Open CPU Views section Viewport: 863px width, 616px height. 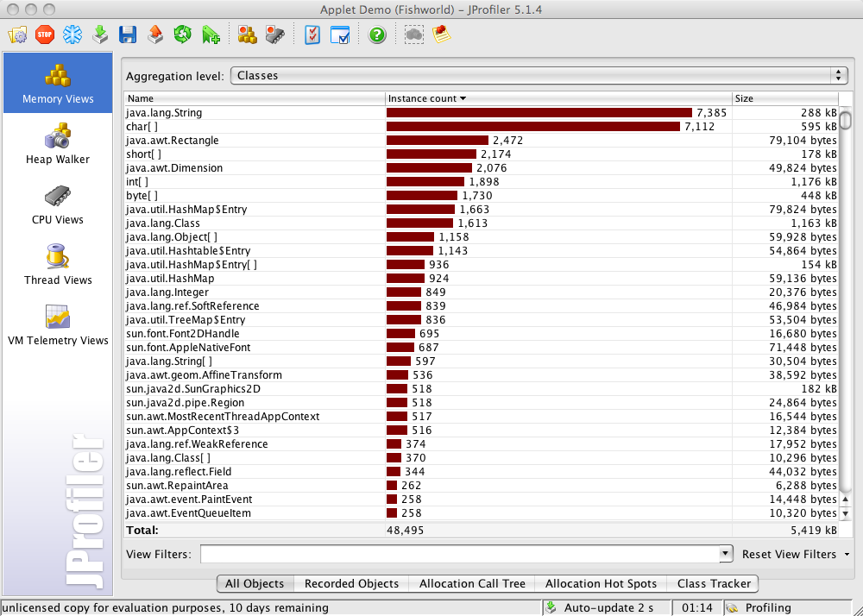58,204
